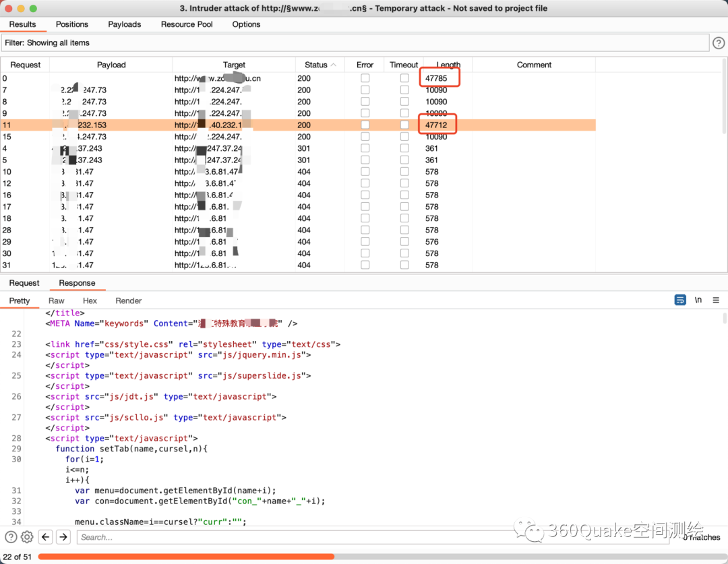Click the attack progress bar
The width and height of the screenshot is (728, 564).
coord(382,557)
